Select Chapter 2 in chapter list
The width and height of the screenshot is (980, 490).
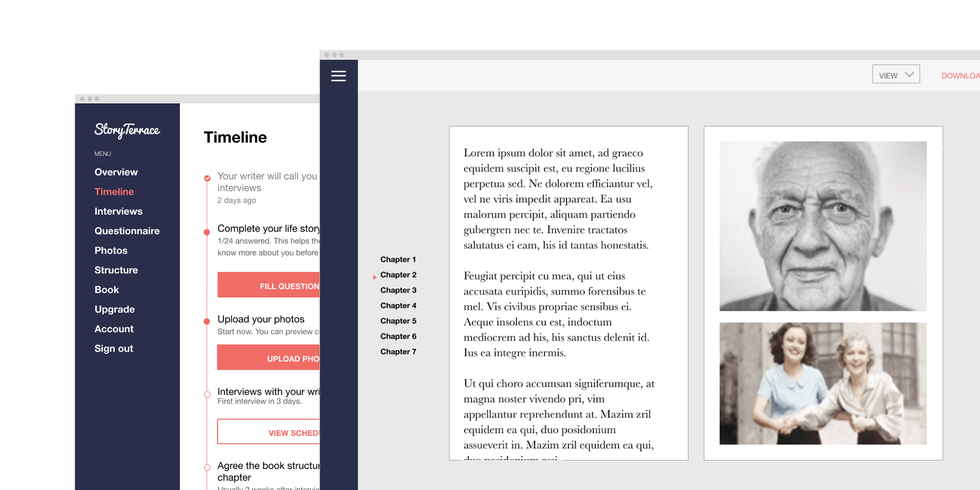pos(398,275)
